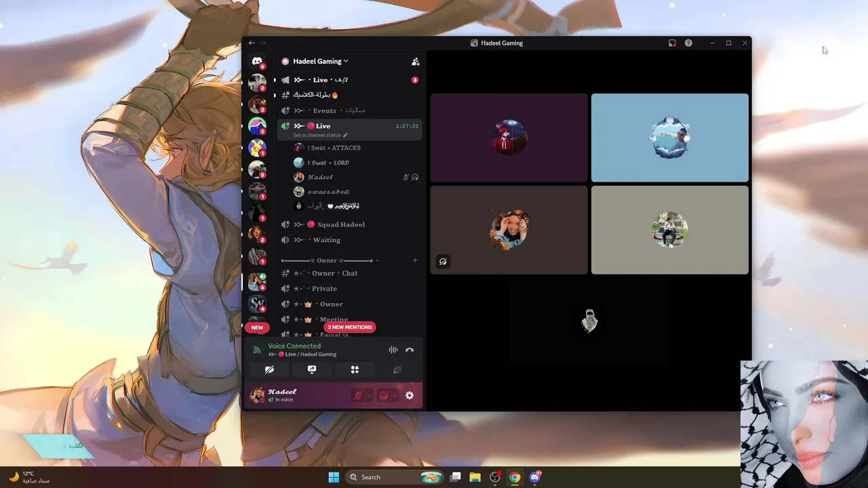Join the Private voice channel
868x488 pixels.
coord(349,289)
